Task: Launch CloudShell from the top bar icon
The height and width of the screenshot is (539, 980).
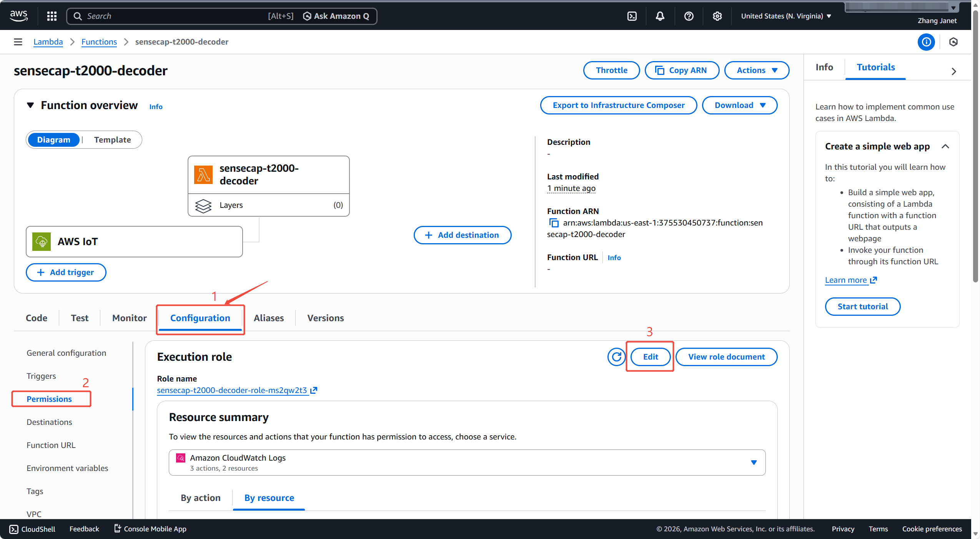Action: (632, 16)
